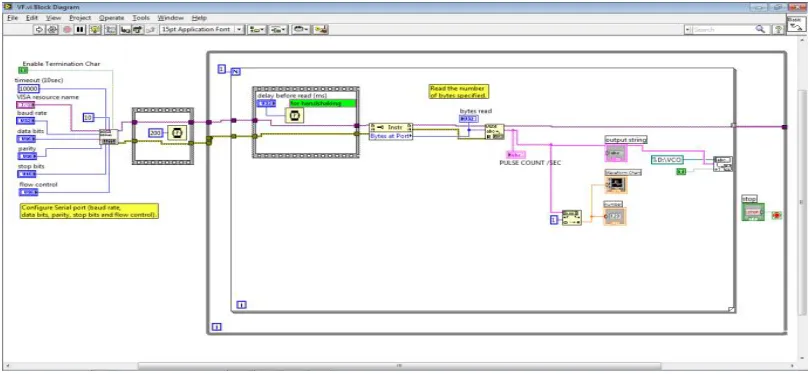Open the Window menu

(170, 18)
